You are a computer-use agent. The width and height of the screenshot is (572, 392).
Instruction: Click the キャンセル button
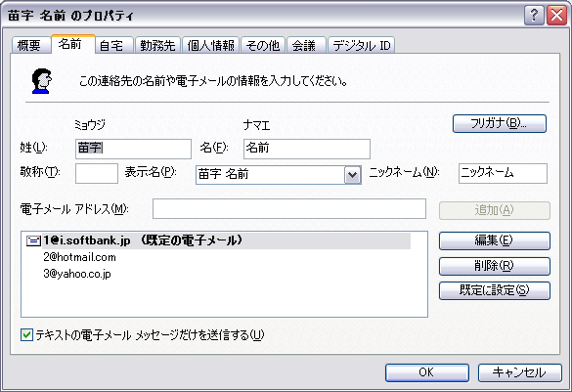tap(519, 372)
